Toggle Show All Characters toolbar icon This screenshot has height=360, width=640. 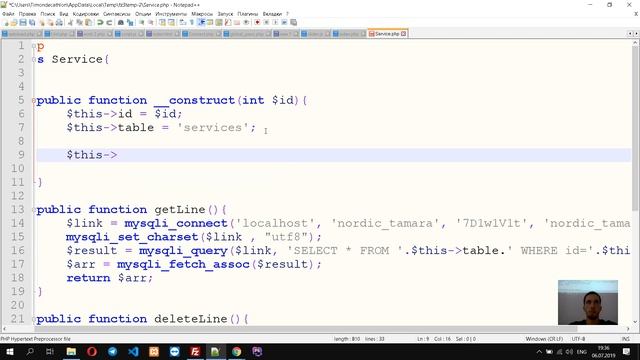click(x=191, y=22)
